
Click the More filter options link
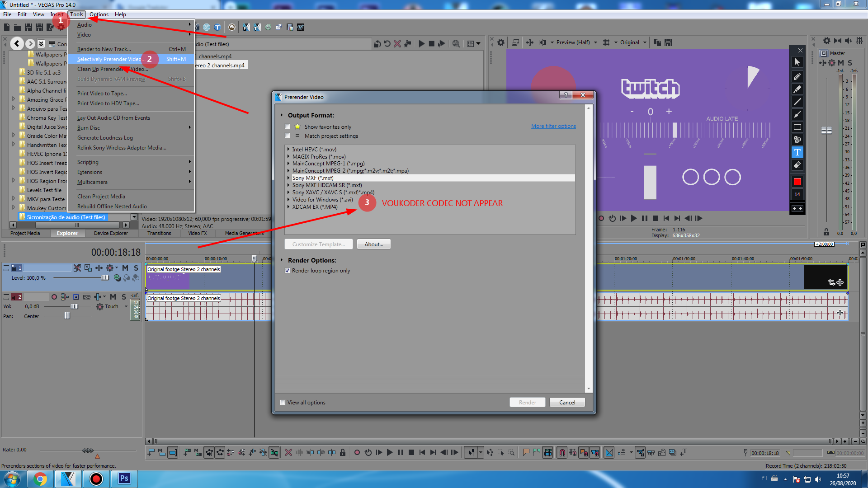553,126
